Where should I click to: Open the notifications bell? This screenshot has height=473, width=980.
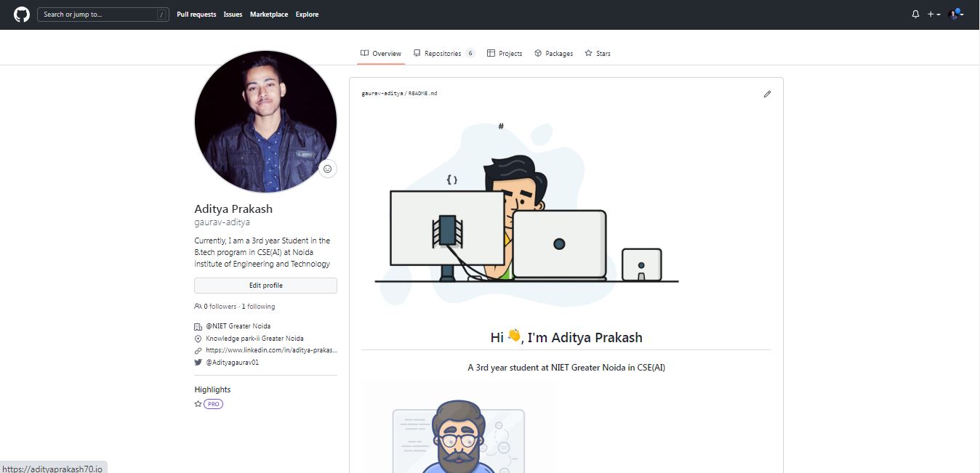[915, 15]
